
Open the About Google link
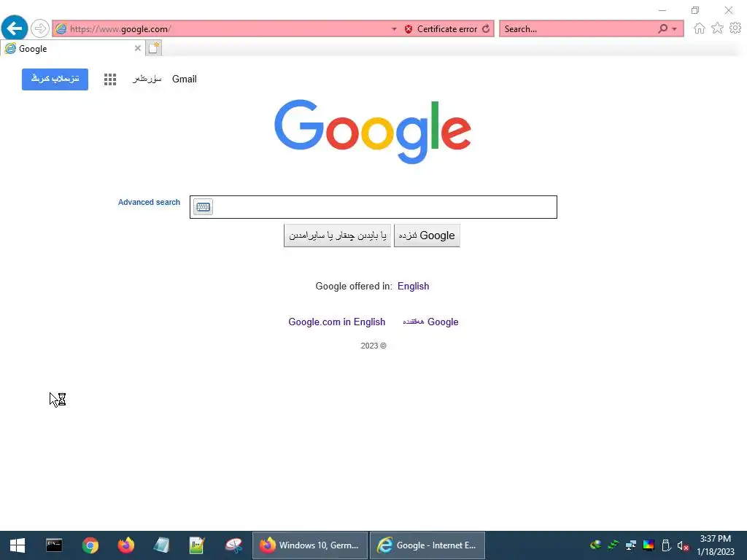[430, 322]
